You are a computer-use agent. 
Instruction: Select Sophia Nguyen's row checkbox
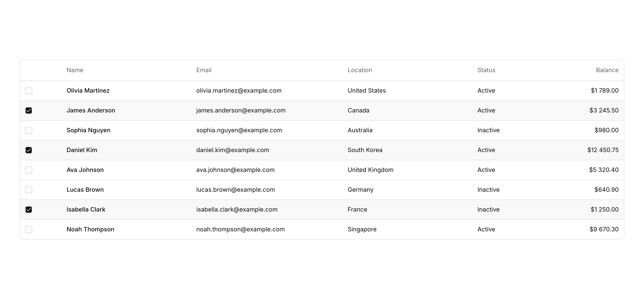tap(29, 130)
